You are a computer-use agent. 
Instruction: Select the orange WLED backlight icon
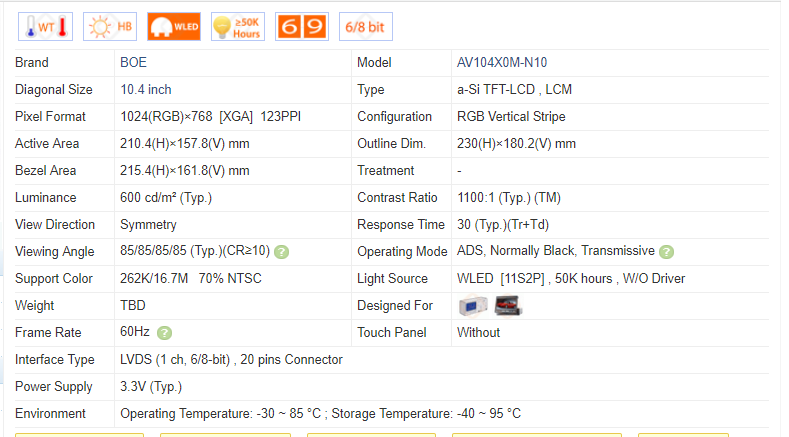click(x=174, y=27)
